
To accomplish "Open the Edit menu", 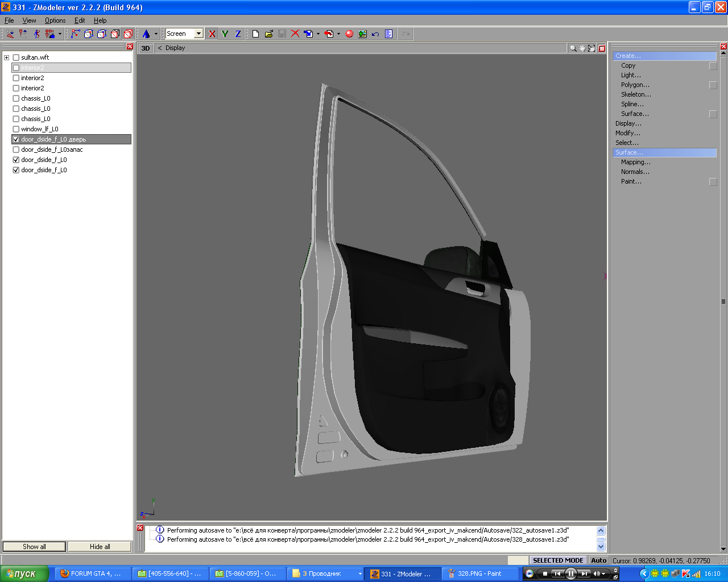I will [x=80, y=20].
